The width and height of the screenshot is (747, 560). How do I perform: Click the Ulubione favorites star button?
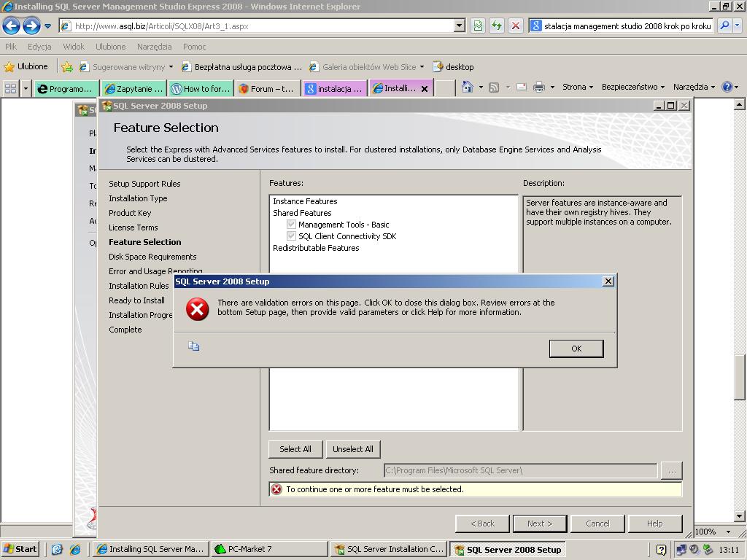point(26,66)
